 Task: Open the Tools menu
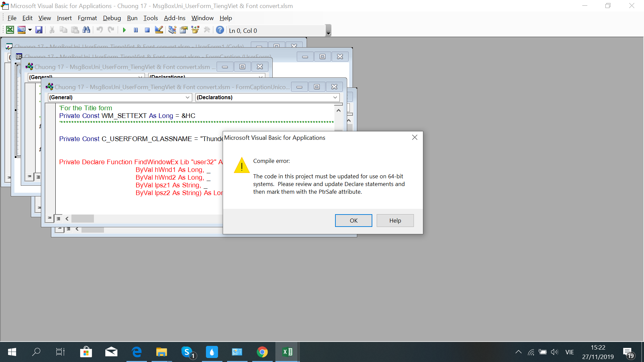point(150,18)
